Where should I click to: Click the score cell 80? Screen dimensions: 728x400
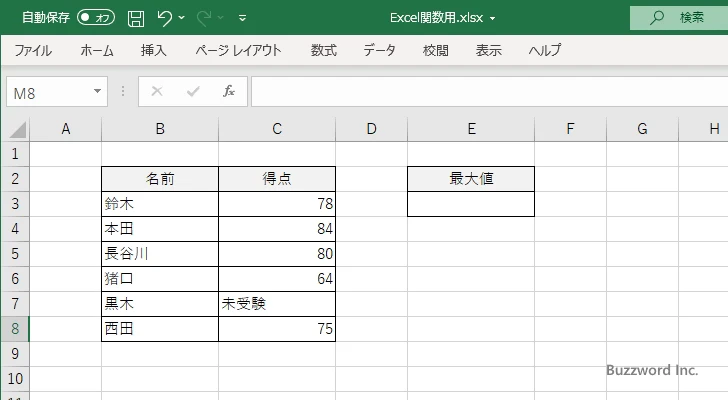coord(277,254)
